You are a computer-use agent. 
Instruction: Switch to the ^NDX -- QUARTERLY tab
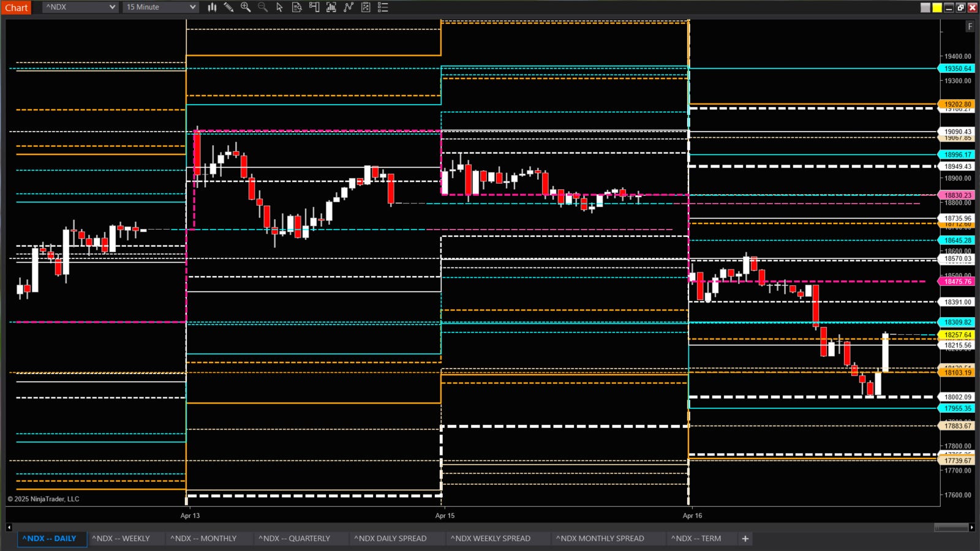(294, 539)
